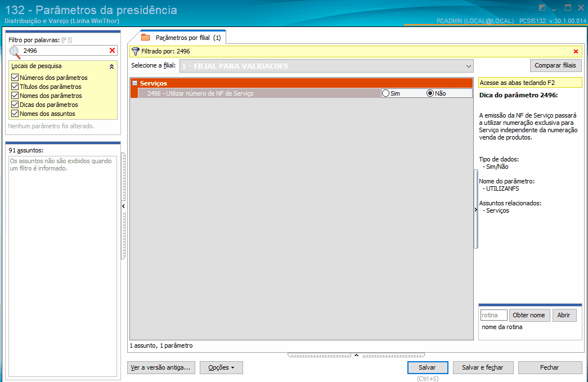Click the magnifier search icon

point(14,52)
